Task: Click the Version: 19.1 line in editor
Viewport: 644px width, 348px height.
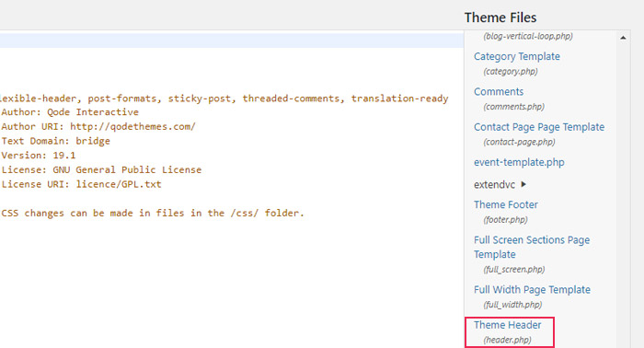Action: (x=39, y=156)
